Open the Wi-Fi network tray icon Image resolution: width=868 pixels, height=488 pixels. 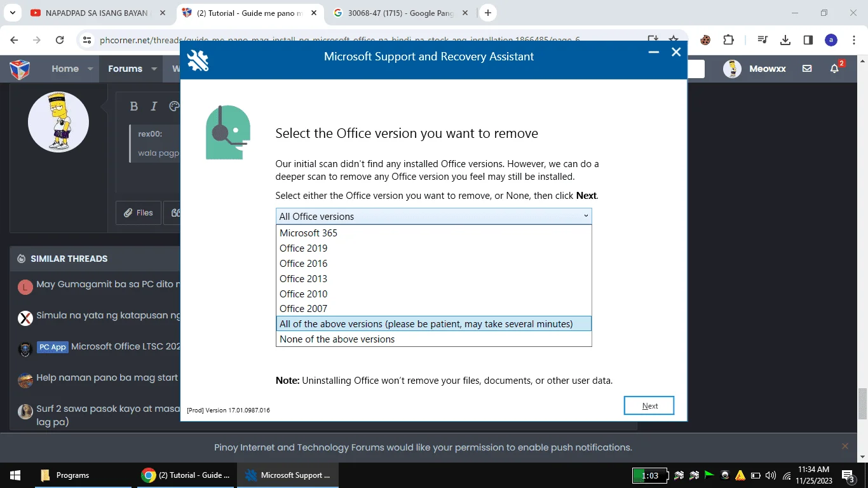787,475
